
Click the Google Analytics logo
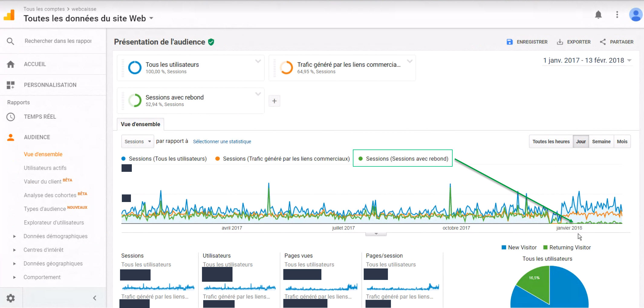(9, 14)
